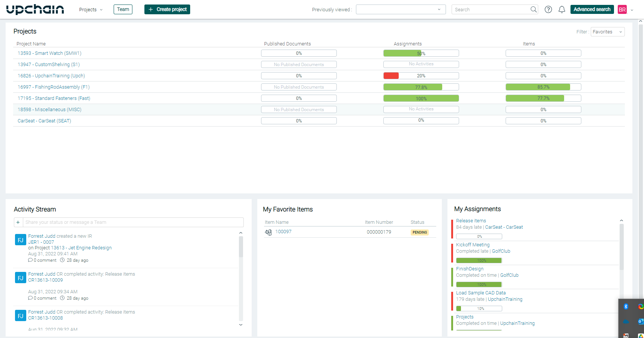The height and width of the screenshot is (338, 644).
Task: Click the magnifying glass in the search bar
Action: click(533, 9)
